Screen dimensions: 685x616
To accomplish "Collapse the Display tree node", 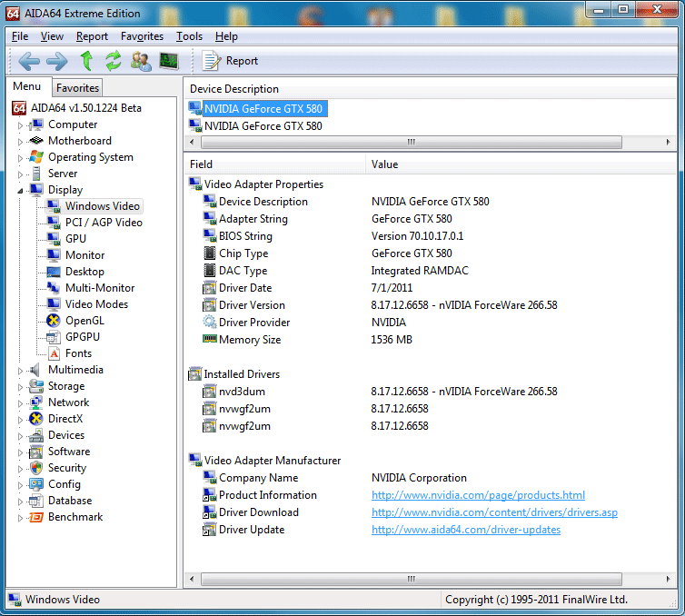I will tap(20, 191).
